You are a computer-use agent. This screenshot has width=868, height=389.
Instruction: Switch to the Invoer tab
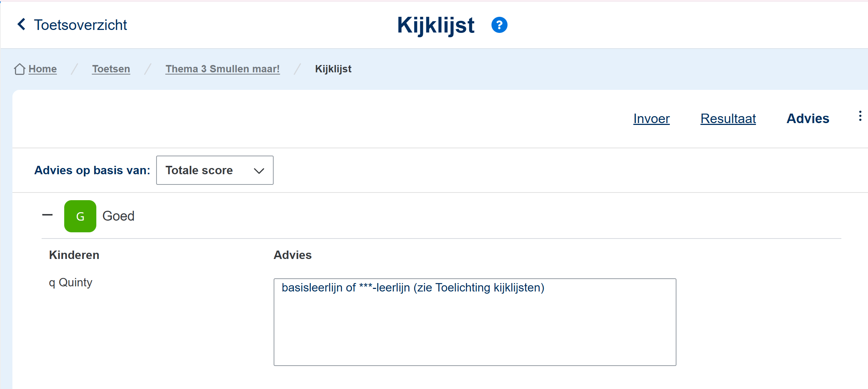point(651,119)
